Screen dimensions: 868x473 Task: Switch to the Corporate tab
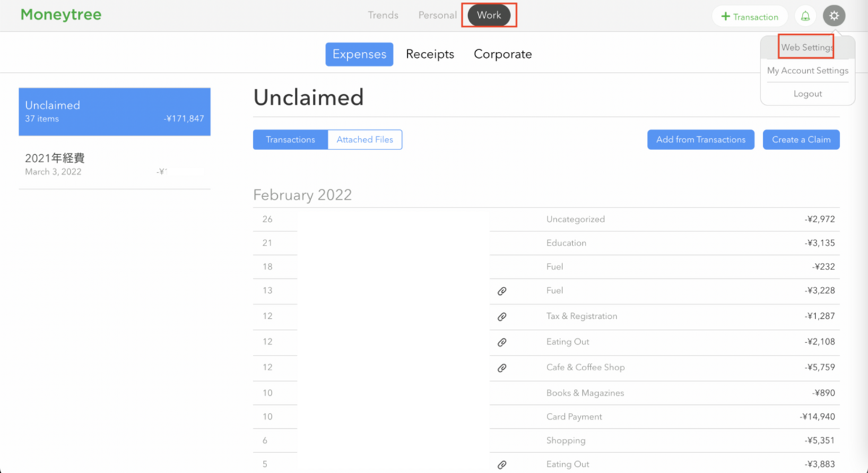(503, 54)
